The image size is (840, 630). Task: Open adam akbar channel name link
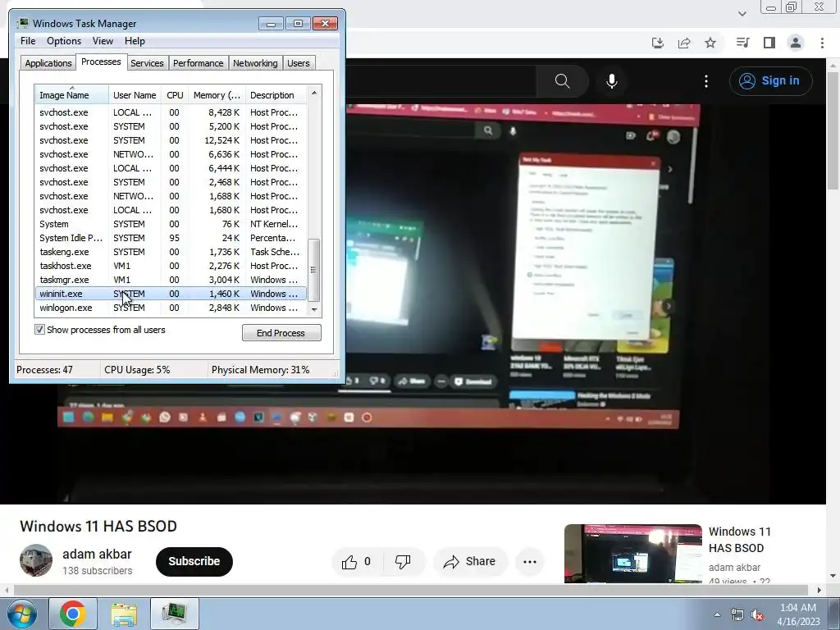tap(97, 554)
